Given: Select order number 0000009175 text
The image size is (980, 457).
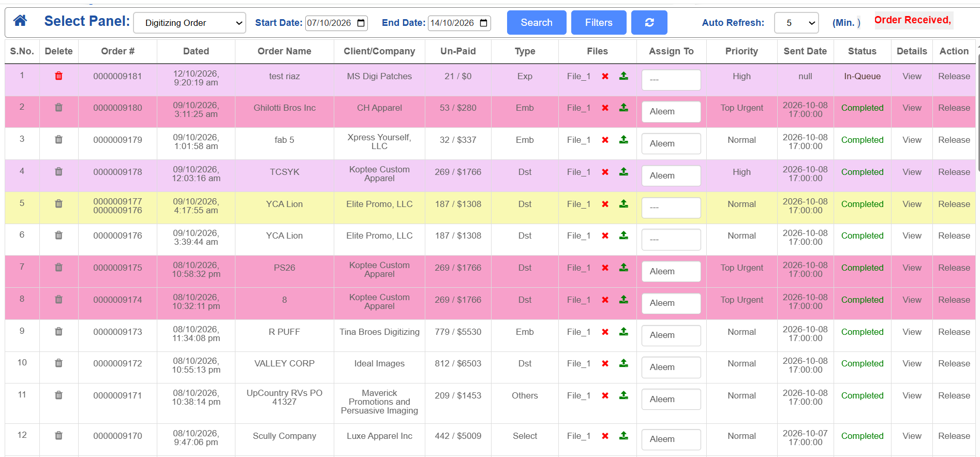Looking at the screenshot, I should point(118,268).
